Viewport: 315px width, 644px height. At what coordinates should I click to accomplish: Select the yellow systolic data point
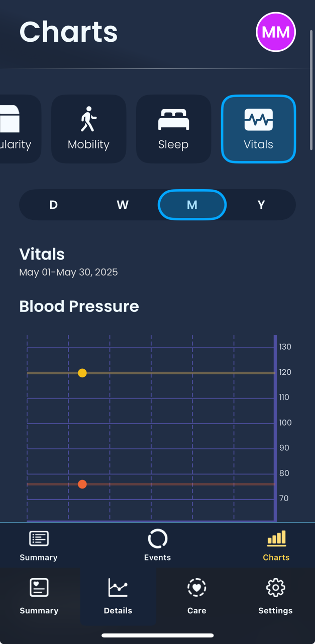82,373
